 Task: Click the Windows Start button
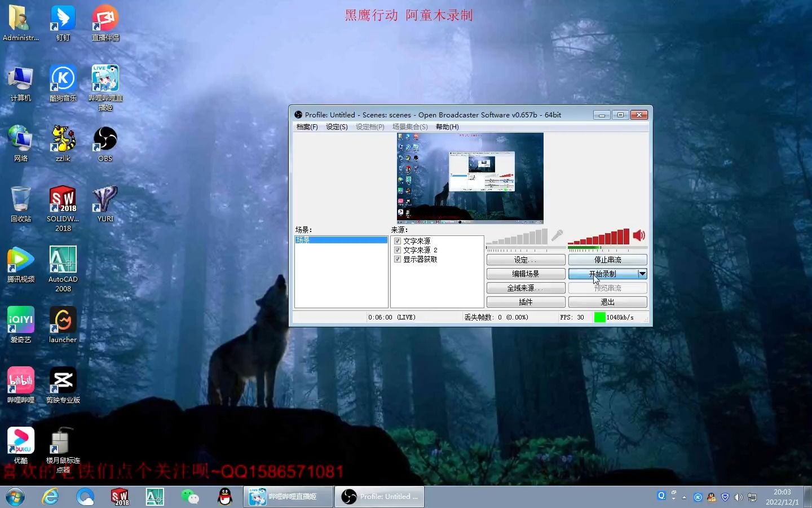[15, 497]
